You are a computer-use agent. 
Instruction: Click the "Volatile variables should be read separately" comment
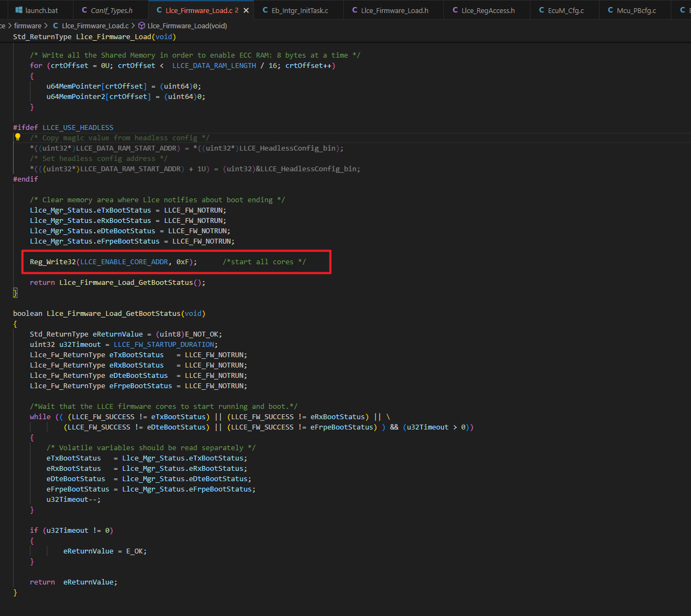pos(151,448)
